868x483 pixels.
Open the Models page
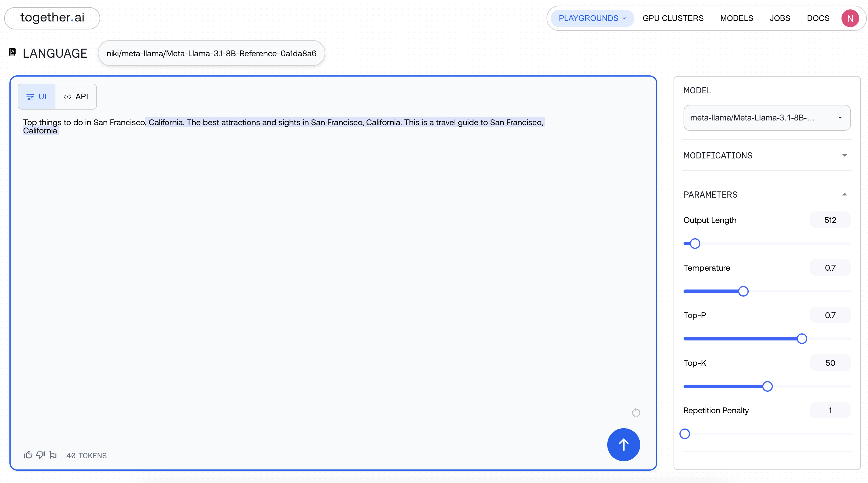pyautogui.click(x=737, y=18)
